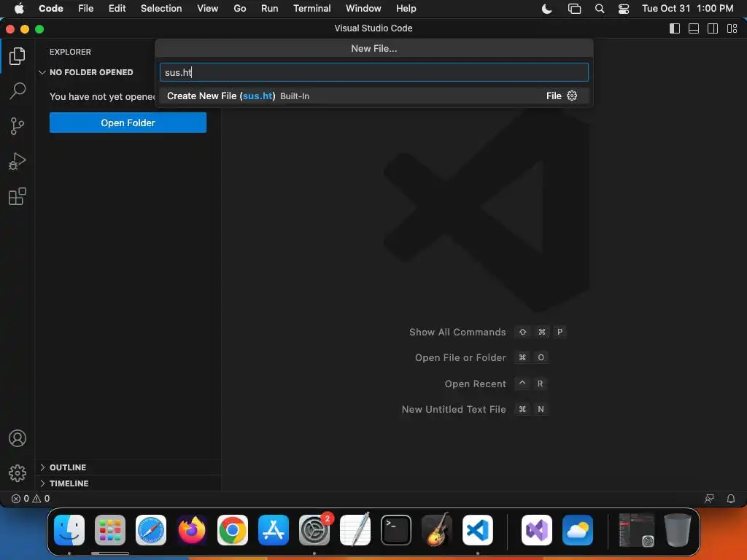Open Launchpad from the dock
747x560 pixels.
pos(110,529)
